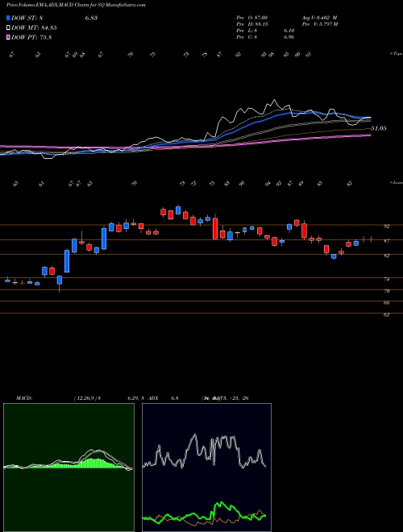
Task: Click the 70 price axis label
Action: 386,291
